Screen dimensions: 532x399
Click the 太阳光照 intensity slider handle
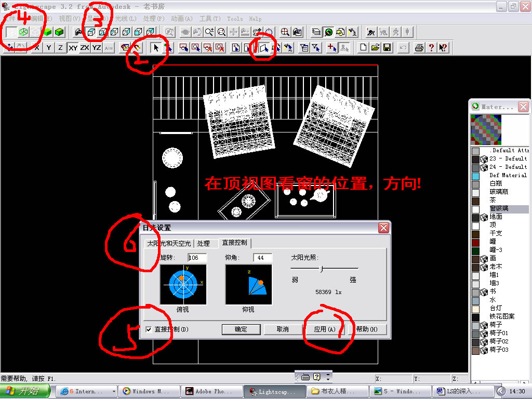point(322,269)
